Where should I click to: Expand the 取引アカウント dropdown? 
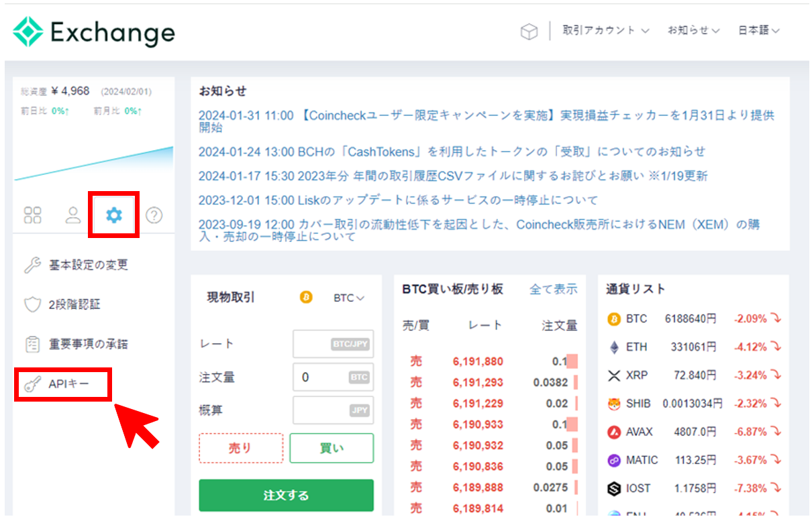point(605,31)
